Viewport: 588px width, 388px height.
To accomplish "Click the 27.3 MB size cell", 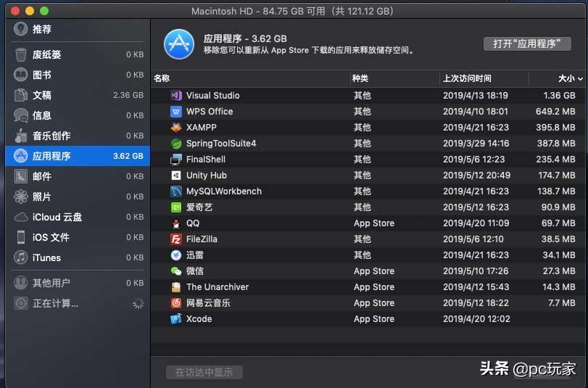I will pyautogui.click(x=559, y=271).
